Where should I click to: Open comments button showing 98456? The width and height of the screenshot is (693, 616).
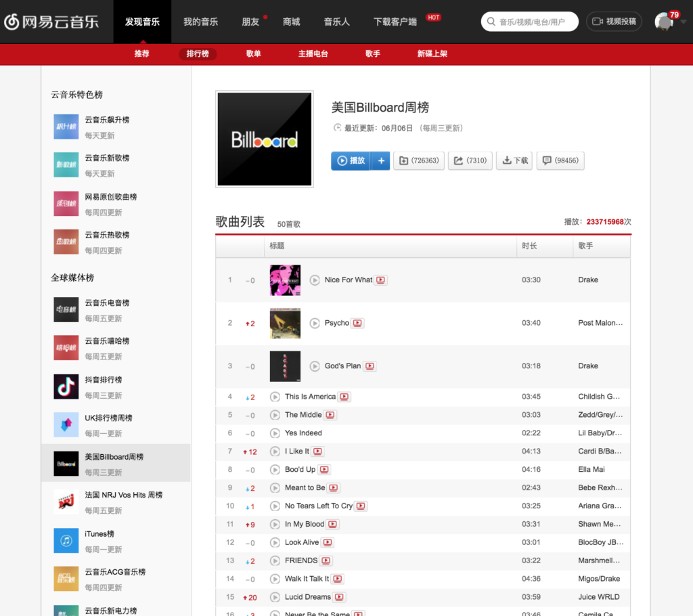tap(560, 160)
